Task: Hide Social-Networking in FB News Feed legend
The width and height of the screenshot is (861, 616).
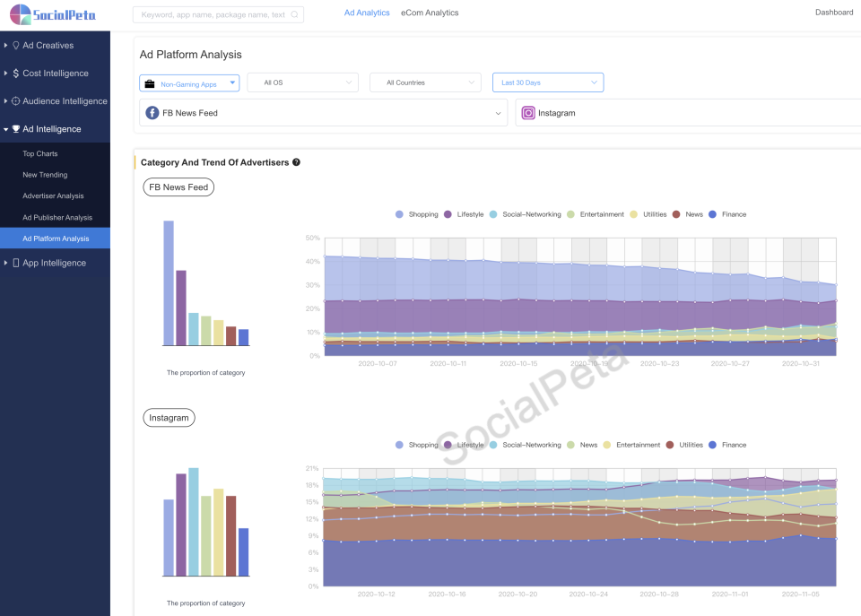Action: point(525,214)
